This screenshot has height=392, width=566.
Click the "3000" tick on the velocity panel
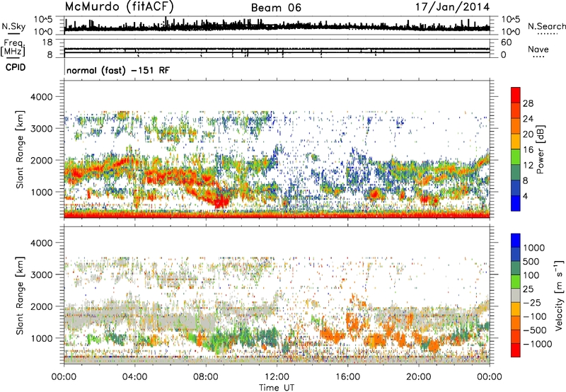click(41, 275)
